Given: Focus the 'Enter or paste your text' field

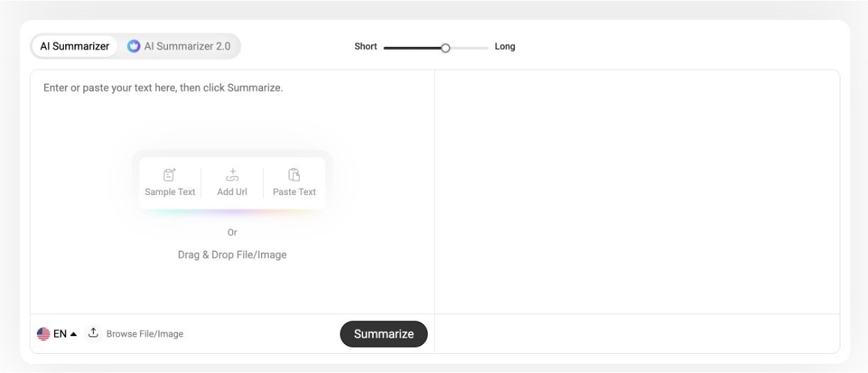Looking at the screenshot, I should coord(163,89).
